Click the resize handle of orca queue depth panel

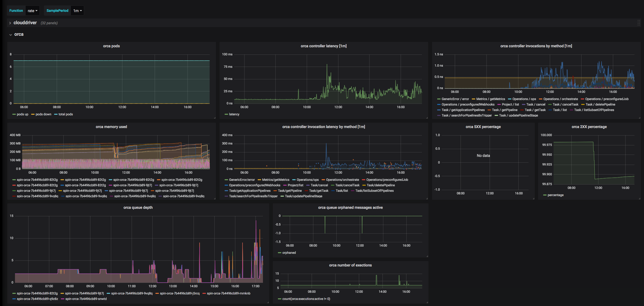tap(268, 302)
